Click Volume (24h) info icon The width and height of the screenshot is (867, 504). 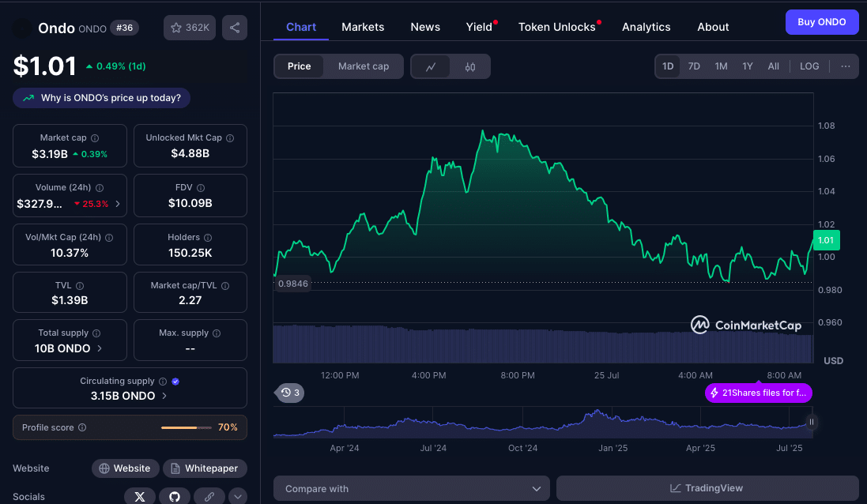click(x=100, y=188)
